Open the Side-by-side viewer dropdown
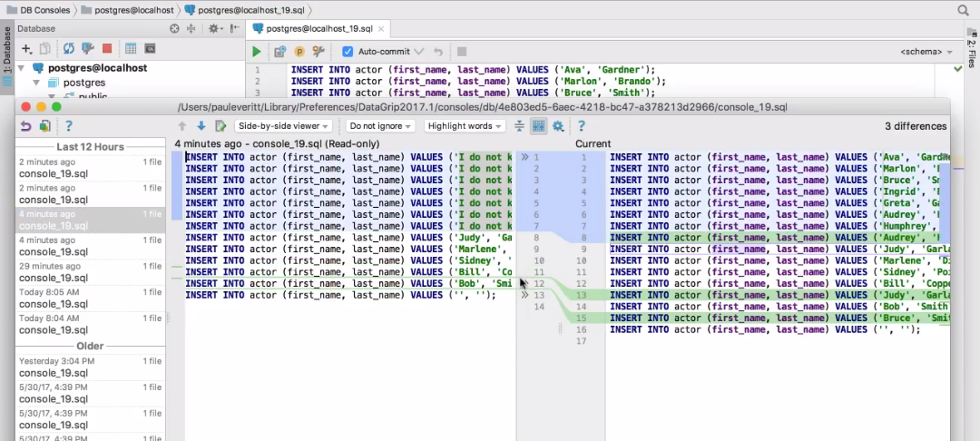Screen dimensions: 980x441 [284, 126]
